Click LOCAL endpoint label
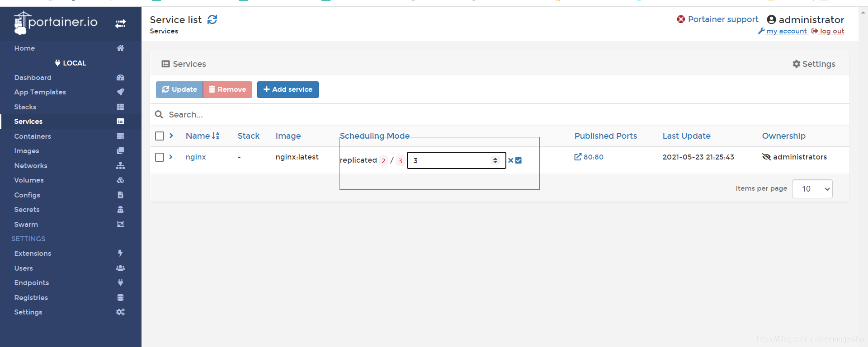 click(71, 63)
